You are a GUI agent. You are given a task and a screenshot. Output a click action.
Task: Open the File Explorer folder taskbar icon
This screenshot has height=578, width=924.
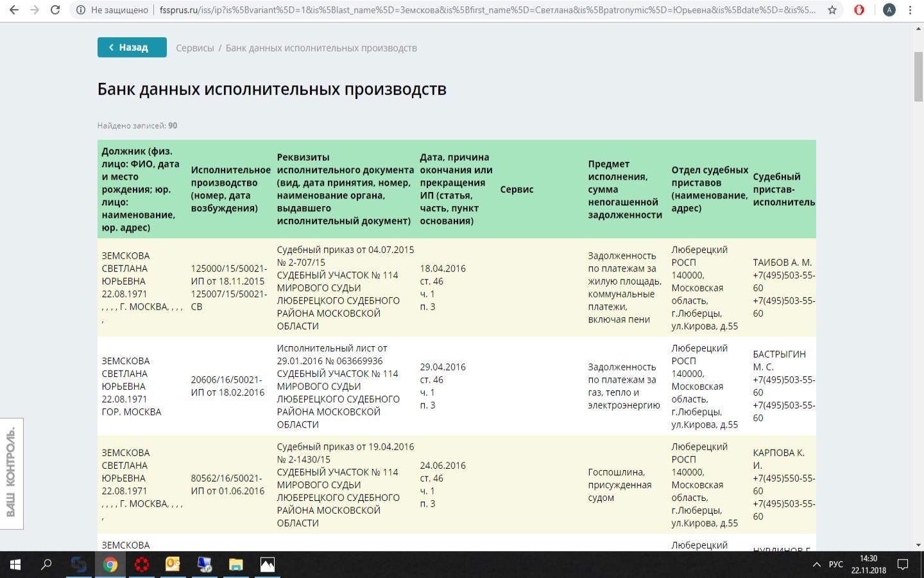pyautogui.click(x=236, y=565)
